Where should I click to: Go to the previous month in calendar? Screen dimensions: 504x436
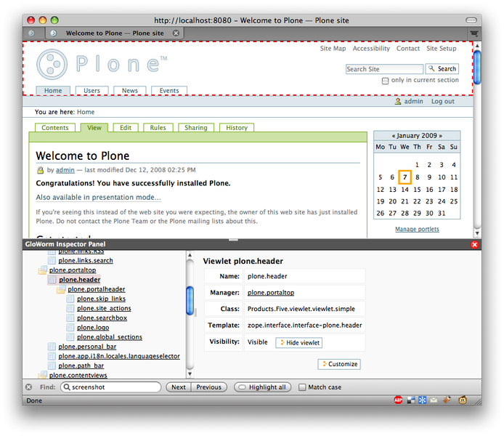(394, 135)
